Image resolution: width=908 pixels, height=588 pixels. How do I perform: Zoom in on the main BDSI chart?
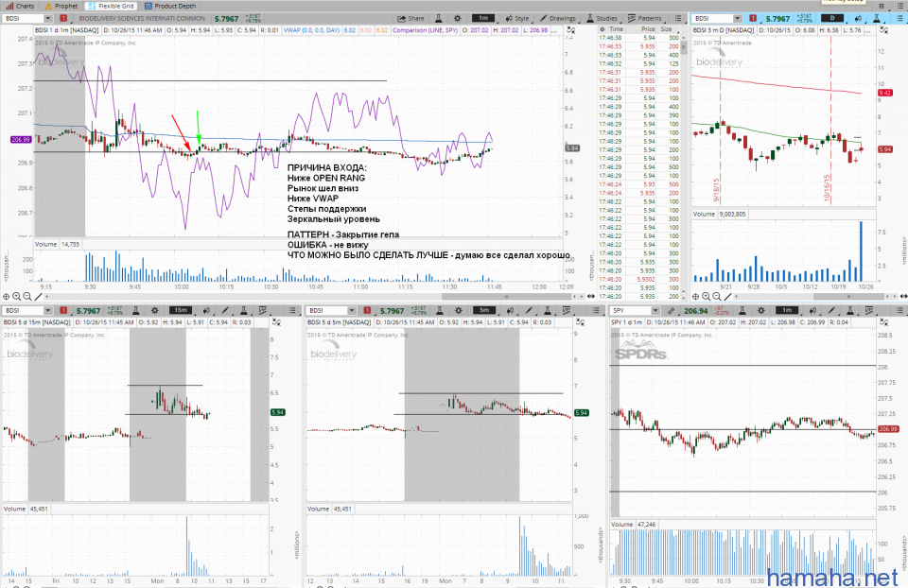[x=17, y=296]
